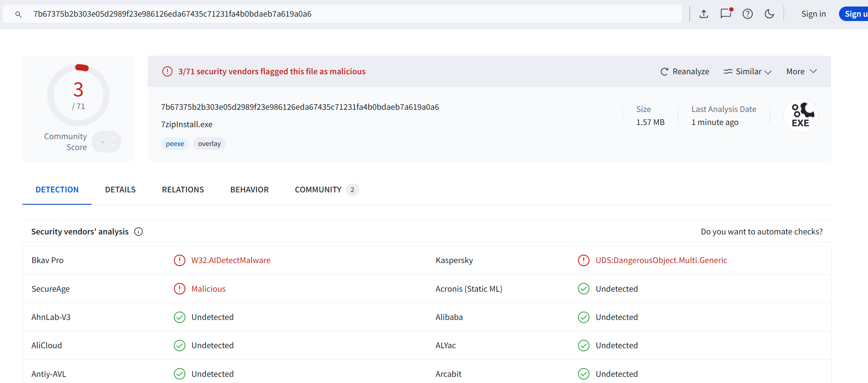Vote up on the Community Score

[x=113, y=138]
